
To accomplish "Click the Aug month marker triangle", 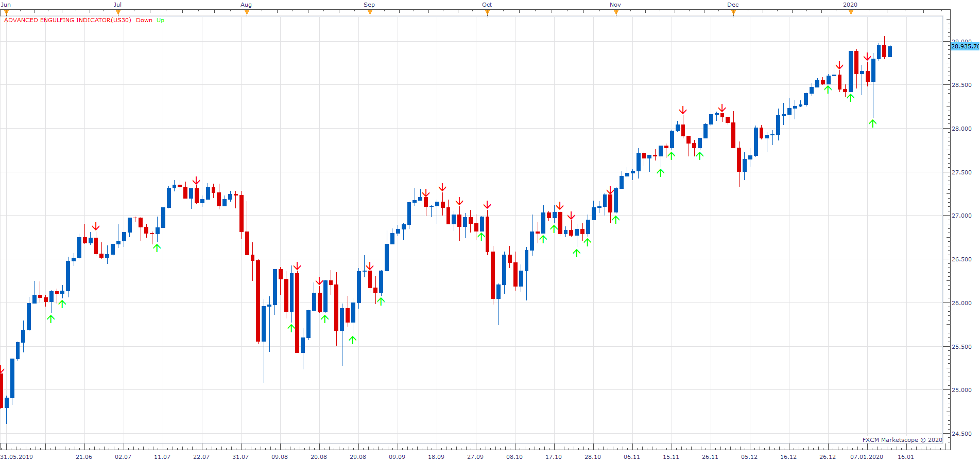I will pyautogui.click(x=247, y=13).
